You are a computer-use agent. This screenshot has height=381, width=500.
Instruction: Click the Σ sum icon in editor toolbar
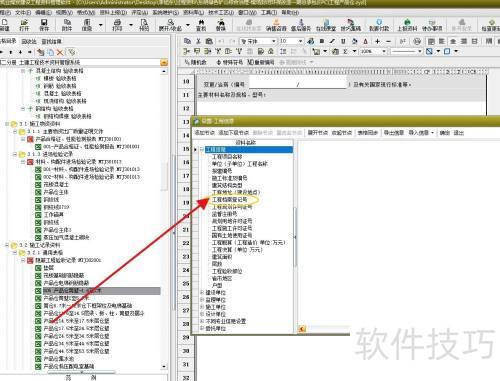click(345, 51)
